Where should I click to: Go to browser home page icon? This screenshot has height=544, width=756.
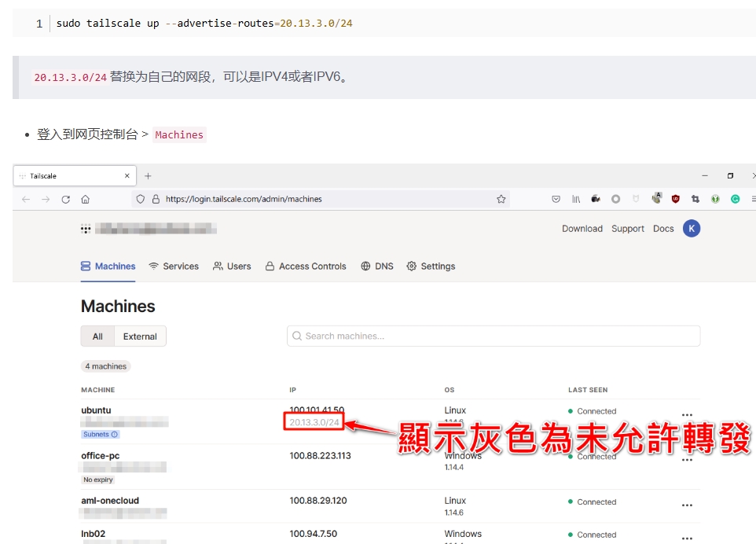(86, 199)
